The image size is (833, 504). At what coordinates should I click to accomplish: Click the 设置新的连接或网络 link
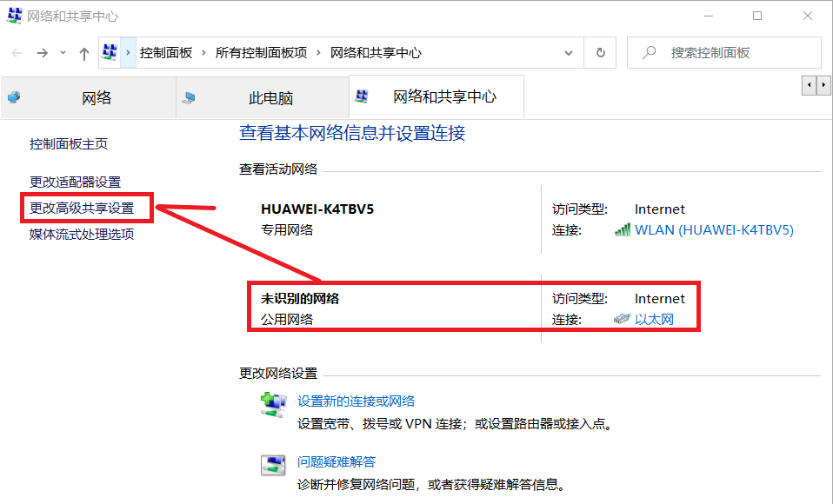pyautogui.click(x=356, y=401)
